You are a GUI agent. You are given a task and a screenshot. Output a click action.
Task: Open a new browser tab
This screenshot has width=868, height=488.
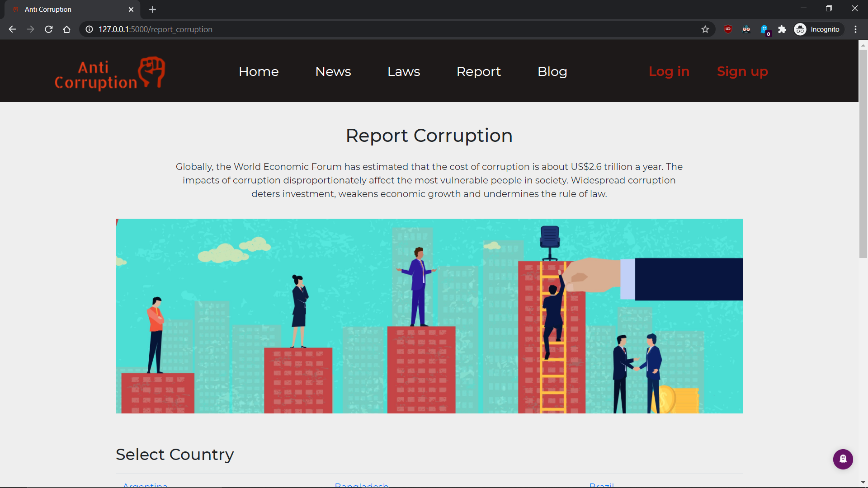coord(152,9)
